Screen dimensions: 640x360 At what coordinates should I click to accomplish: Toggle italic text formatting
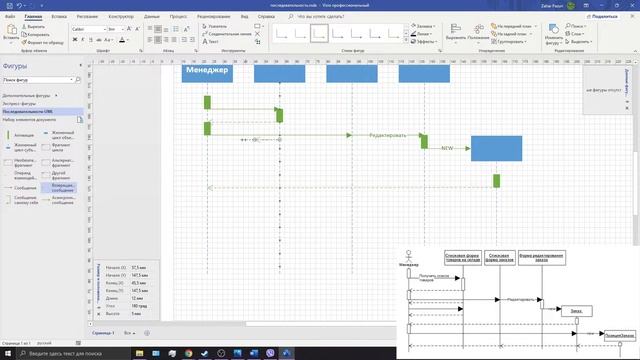point(82,40)
